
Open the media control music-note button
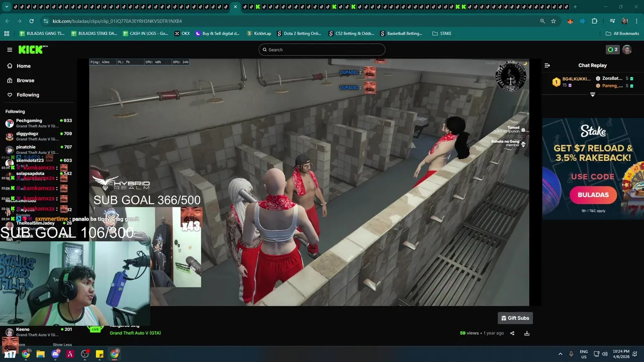[x=612, y=21]
